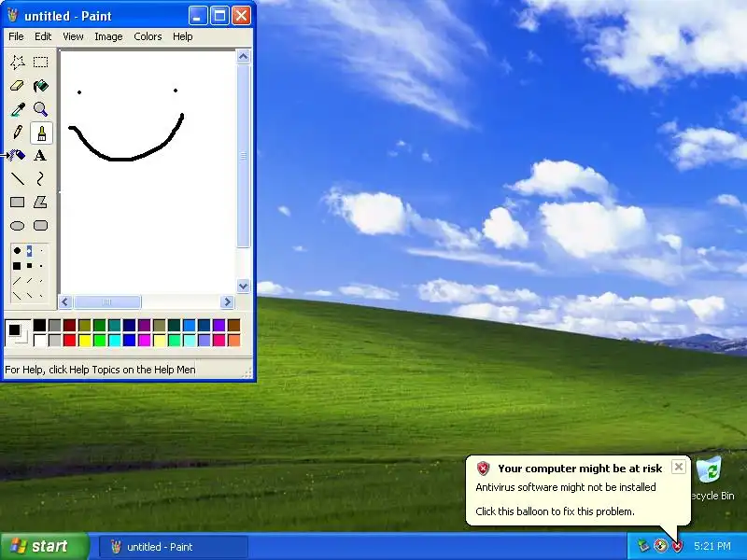Pick the Ellipse shape tool

(x=18, y=225)
